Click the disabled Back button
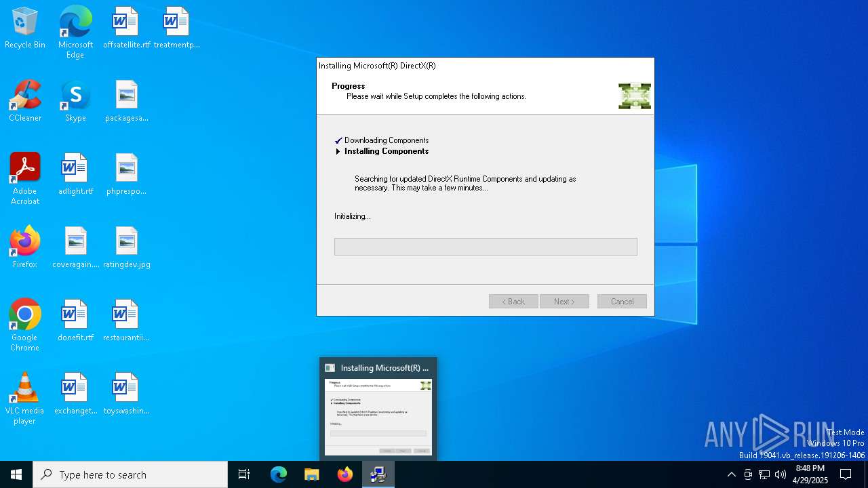 [x=513, y=302]
